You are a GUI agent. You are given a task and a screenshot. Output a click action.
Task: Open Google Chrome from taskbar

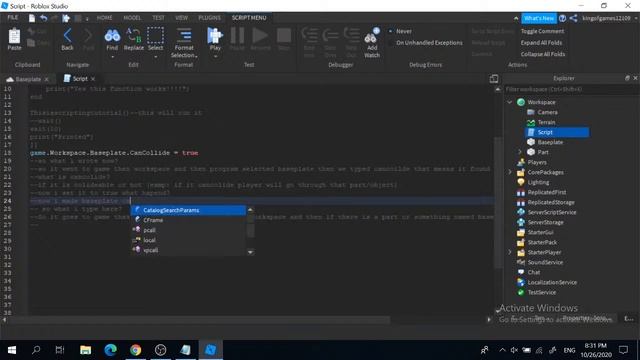[x=136, y=350]
